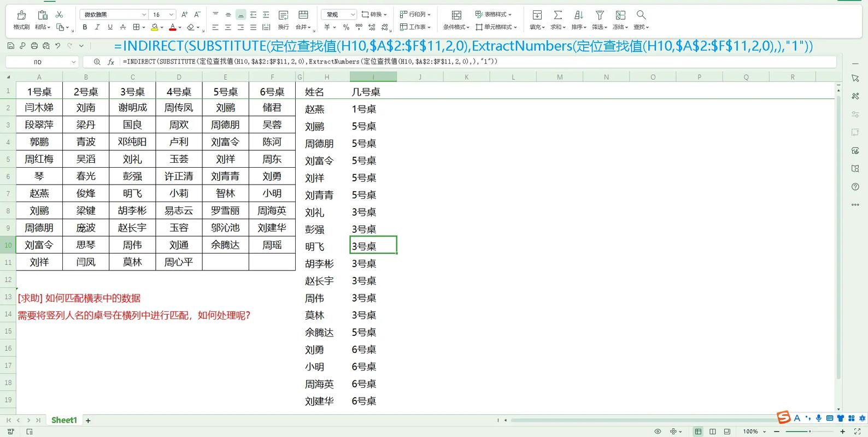Click the fx insert function icon
Image resolution: width=868 pixels, height=437 pixels.
coord(111,62)
